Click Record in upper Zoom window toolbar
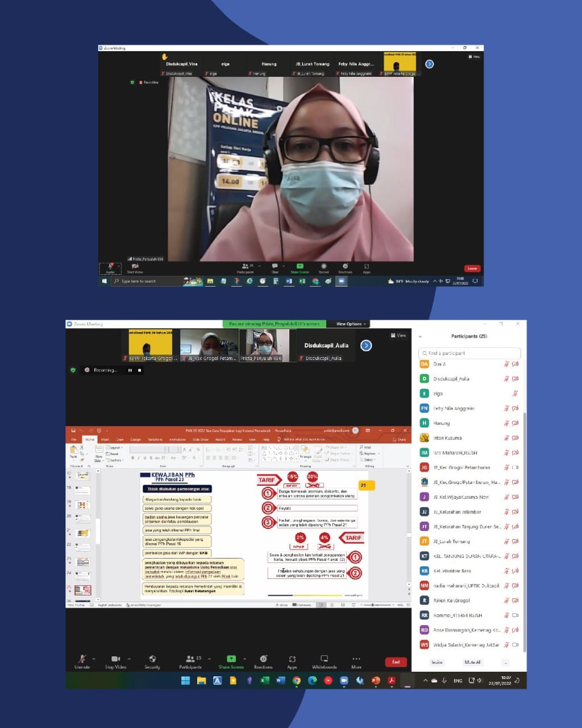The image size is (582, 728). pyautogui.click(x=323, y=267)
